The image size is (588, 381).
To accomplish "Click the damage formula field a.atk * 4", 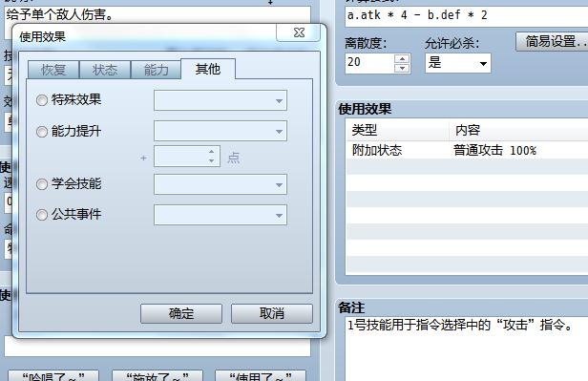I will 466,15.
